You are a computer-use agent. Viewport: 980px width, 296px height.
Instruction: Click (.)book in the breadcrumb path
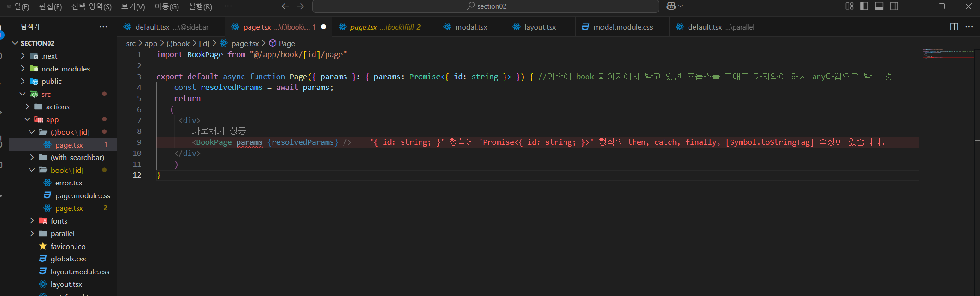[x=178, y=43]
